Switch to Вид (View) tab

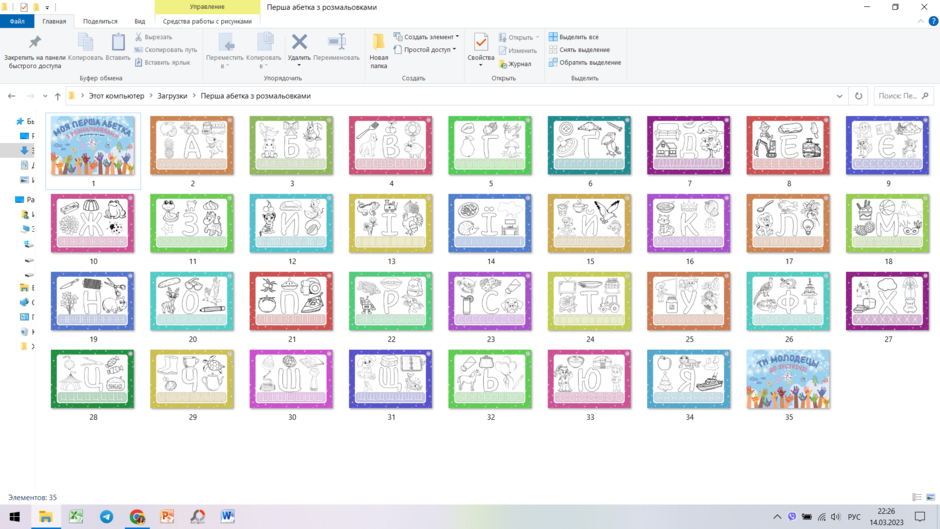click(x=140, y=21)
